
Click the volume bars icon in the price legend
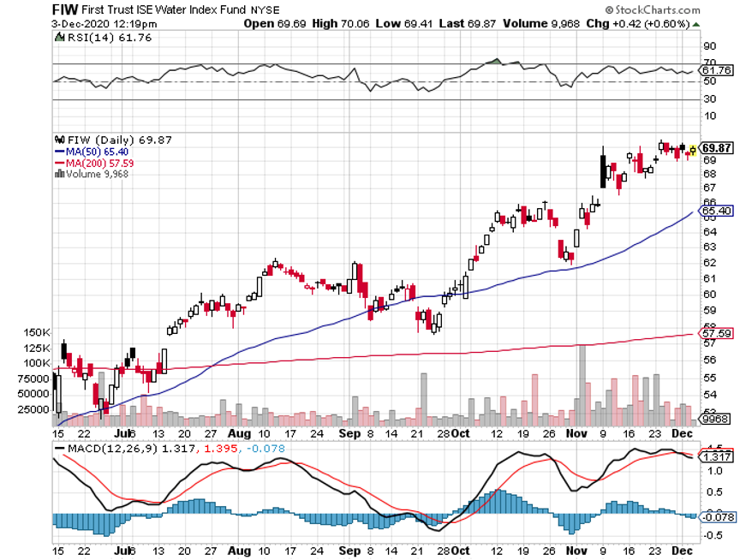coord(59,174)
